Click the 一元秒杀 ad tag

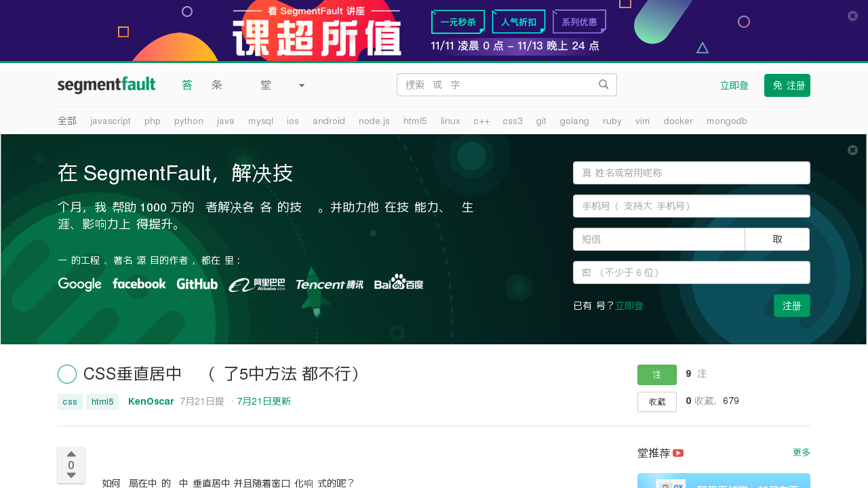click(x=458, y=22)
